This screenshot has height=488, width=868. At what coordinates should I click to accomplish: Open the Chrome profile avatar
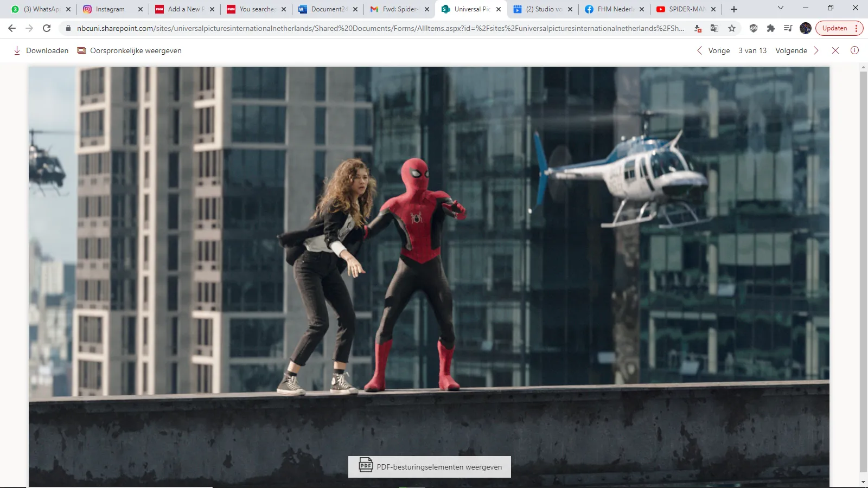point(806,28)
